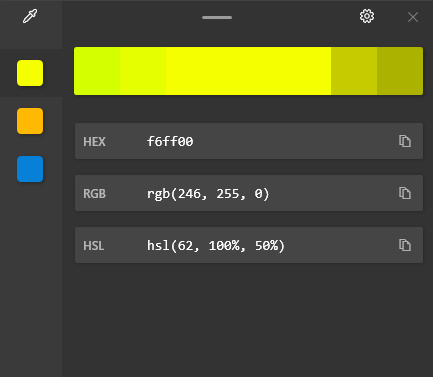The width and height of the screenshot is (433, 377).
Task: Pick the second lighter yellow shade in bar
Action: (x=143, y=71)
